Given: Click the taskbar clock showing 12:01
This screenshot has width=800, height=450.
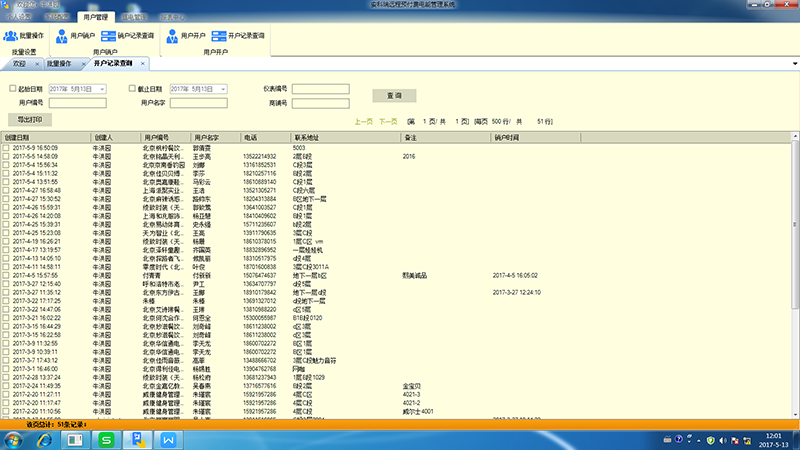Looking at the screenshot, I should coord(773,436).
